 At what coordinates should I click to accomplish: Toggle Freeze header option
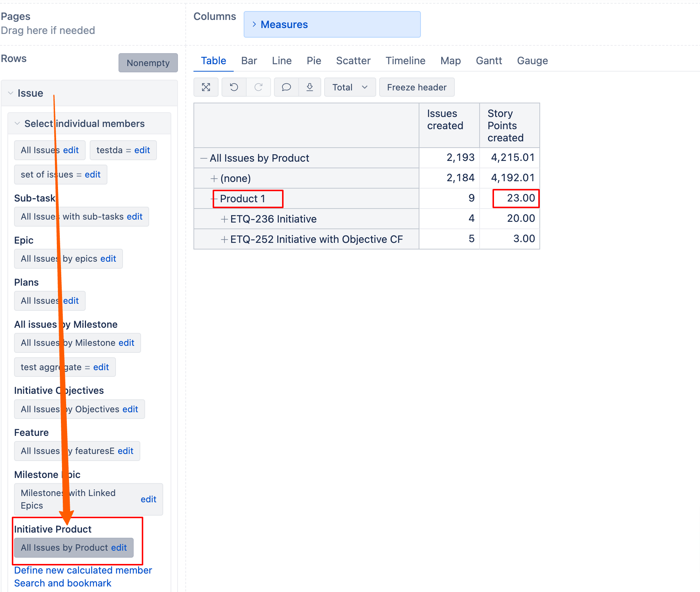(416, 87)
